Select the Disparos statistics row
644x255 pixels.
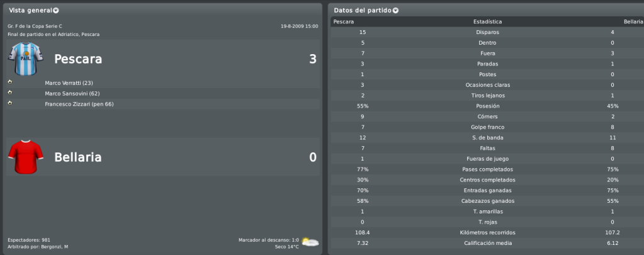(487, 32)
